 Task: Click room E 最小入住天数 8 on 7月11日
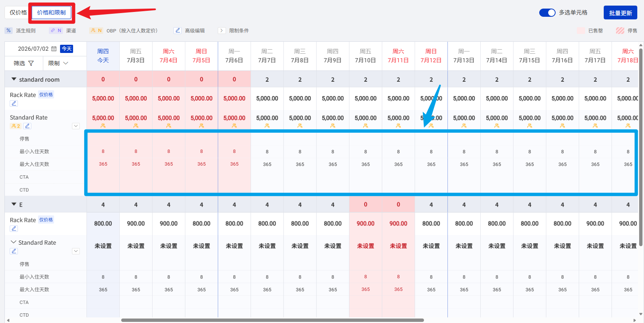398,277
